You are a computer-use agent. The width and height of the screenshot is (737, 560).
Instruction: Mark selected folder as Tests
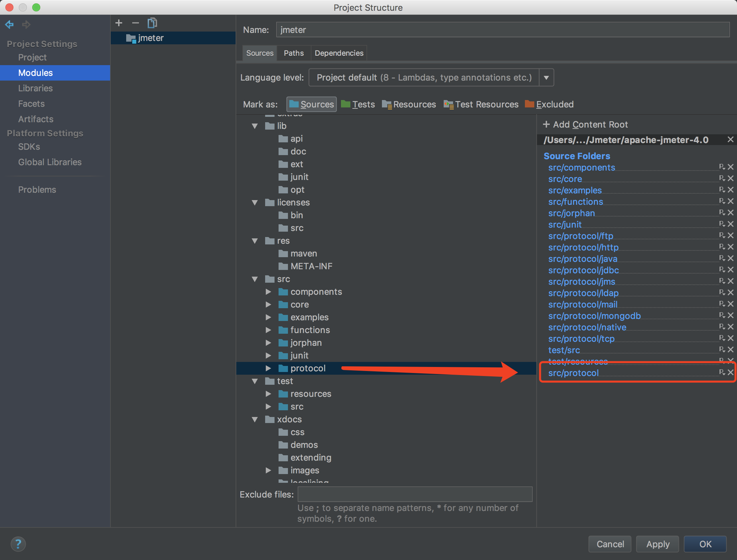pyautogui.click(x=358, y=104)
